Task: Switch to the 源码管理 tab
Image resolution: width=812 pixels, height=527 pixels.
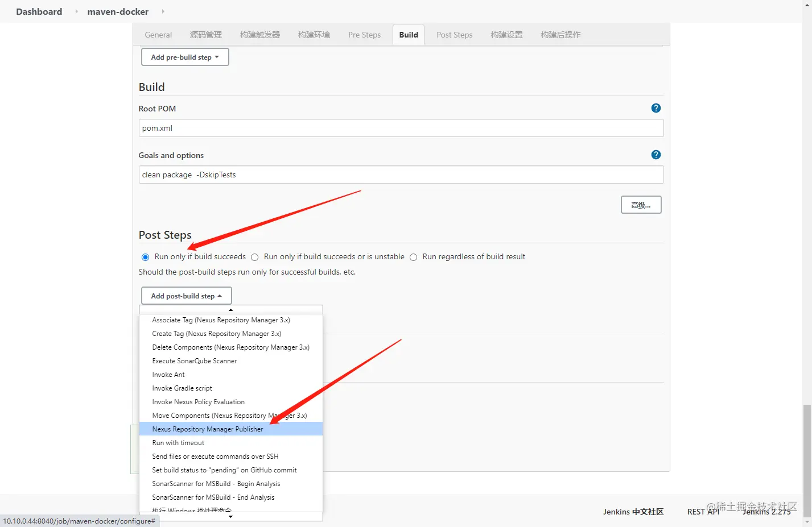Action: (206, 35)
